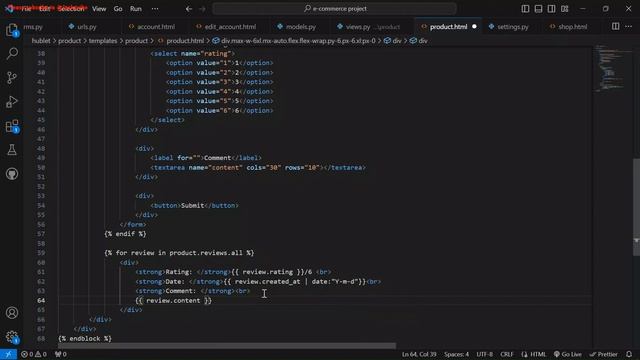Click the {% endblock %} text on line 68
This screenshot has height=360, width=640.
85,338
